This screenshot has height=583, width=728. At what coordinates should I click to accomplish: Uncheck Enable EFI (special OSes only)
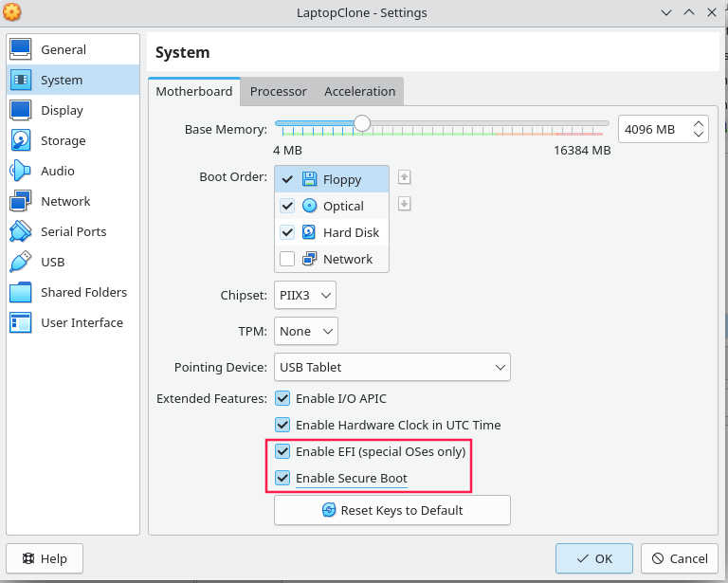tap(282, 451)
